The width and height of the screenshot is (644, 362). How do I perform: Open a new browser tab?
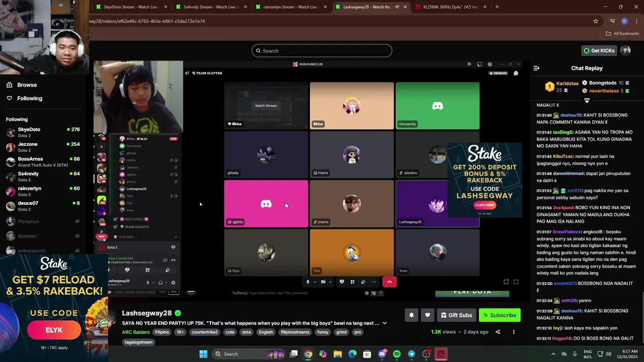click(x=497, y=7)
